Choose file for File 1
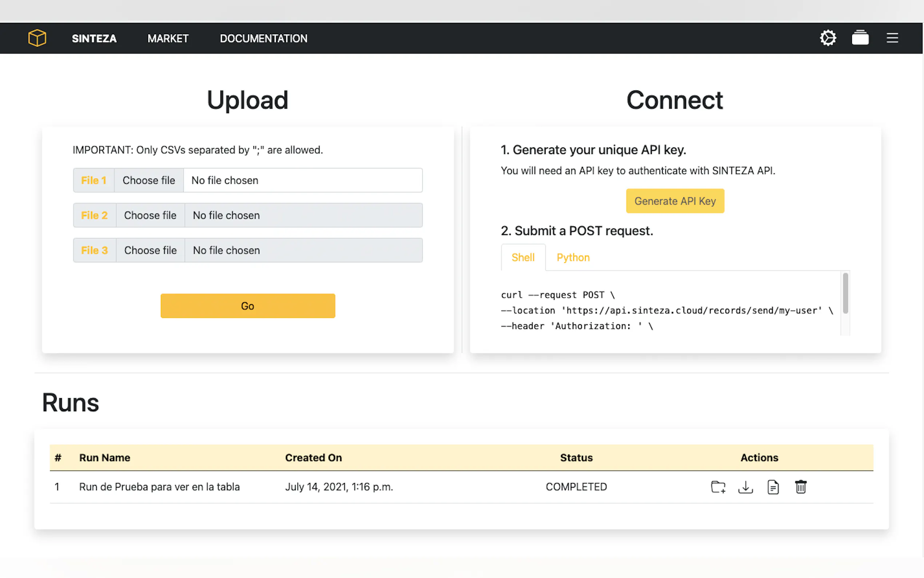The height and width of the screenshot is (578, 924). (148, 180)
